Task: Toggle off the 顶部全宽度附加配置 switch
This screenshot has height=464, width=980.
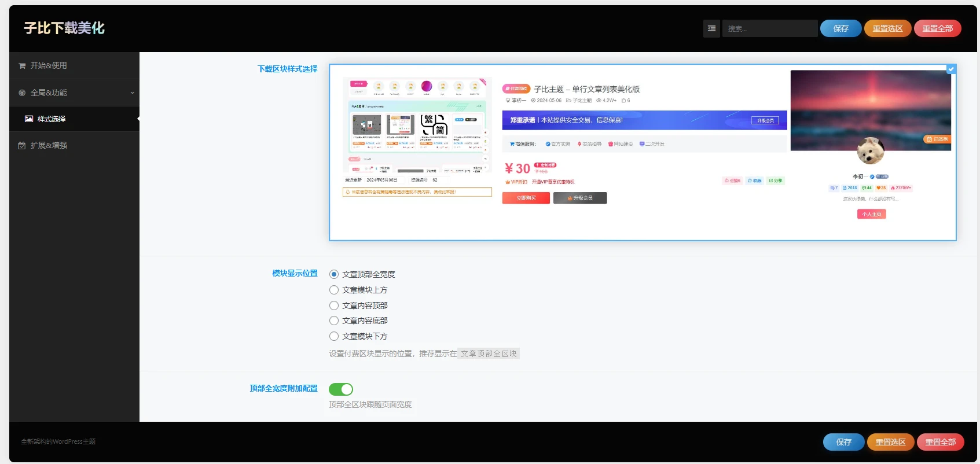Action: pos(341,389)
